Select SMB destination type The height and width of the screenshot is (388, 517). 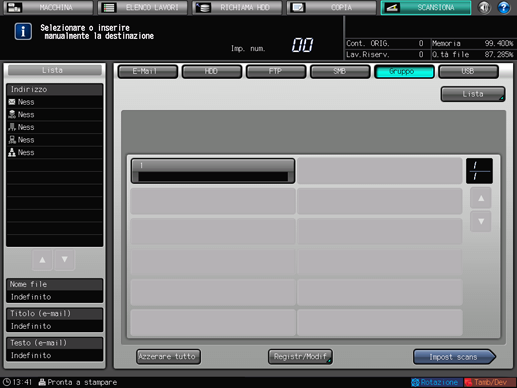pyautogui.click(x=340, y=71)
